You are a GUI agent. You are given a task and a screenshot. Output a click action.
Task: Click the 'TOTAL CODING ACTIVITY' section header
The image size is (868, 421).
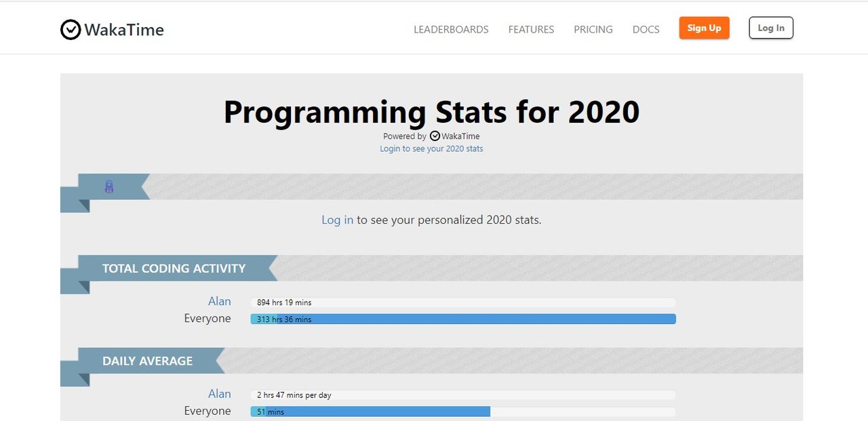point(174,268)
